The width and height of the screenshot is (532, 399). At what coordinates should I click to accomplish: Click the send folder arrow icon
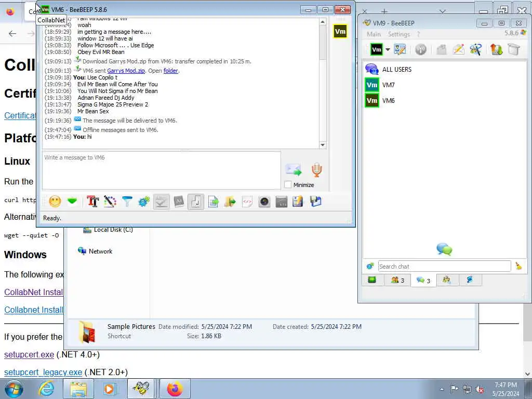click(x=230, y=202)
